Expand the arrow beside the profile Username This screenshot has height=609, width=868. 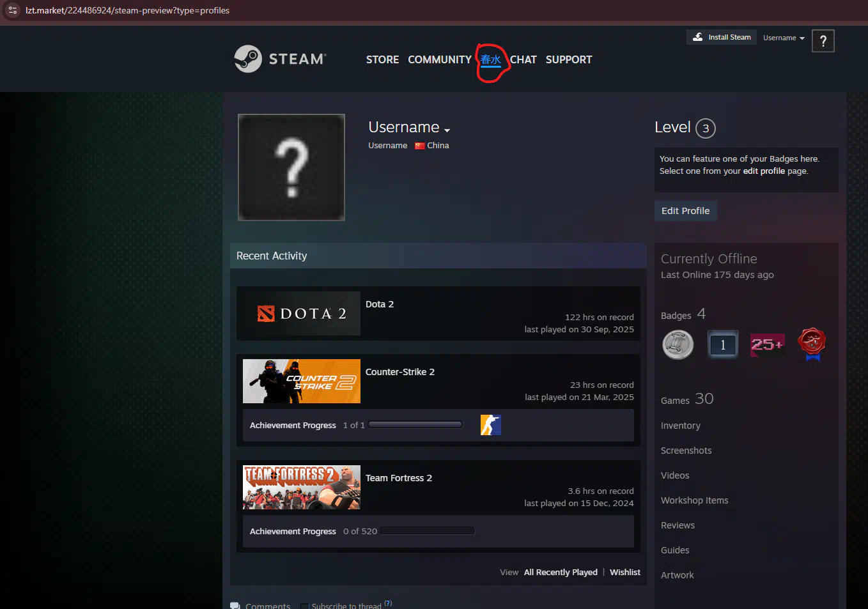click(x=447, y=130)
